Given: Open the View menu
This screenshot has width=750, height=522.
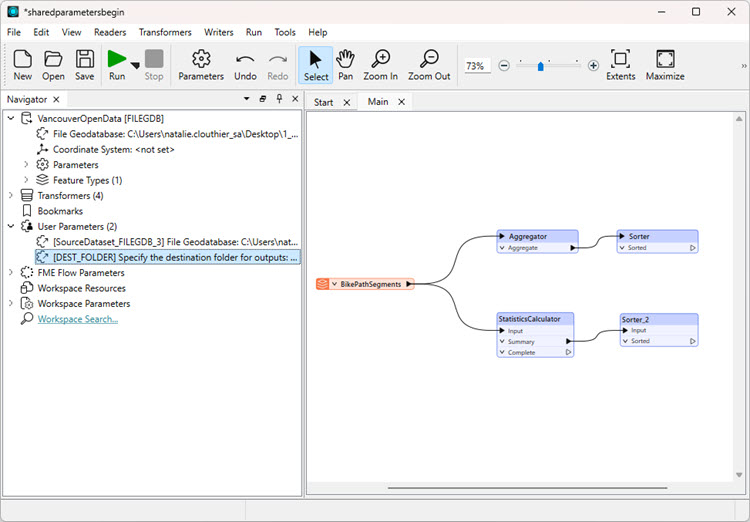Looking at the screenshot, I should pyautogui.click(x=71, y=32).
